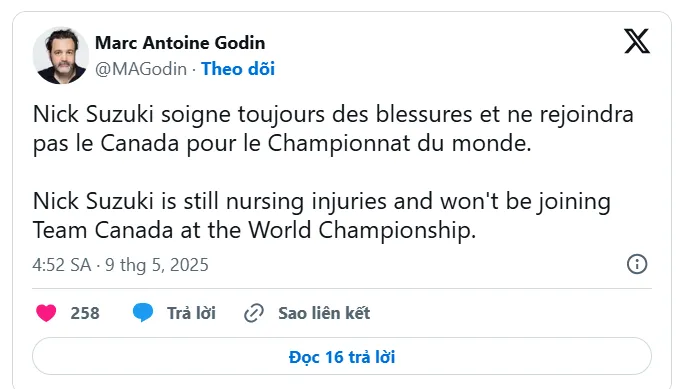697x389 pixels.
Task: Open Marc Antoine Godin's profile picture
Action: coord(60,56)
